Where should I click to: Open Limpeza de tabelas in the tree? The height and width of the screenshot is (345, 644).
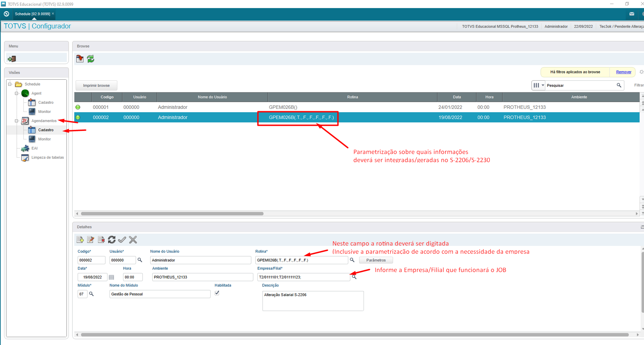[47, 157]
